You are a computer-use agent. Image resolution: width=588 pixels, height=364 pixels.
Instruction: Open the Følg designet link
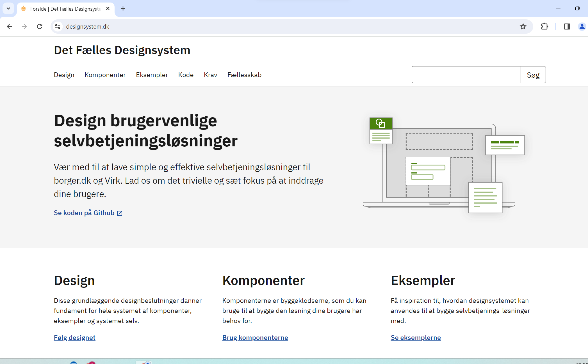tap(75, 338)
